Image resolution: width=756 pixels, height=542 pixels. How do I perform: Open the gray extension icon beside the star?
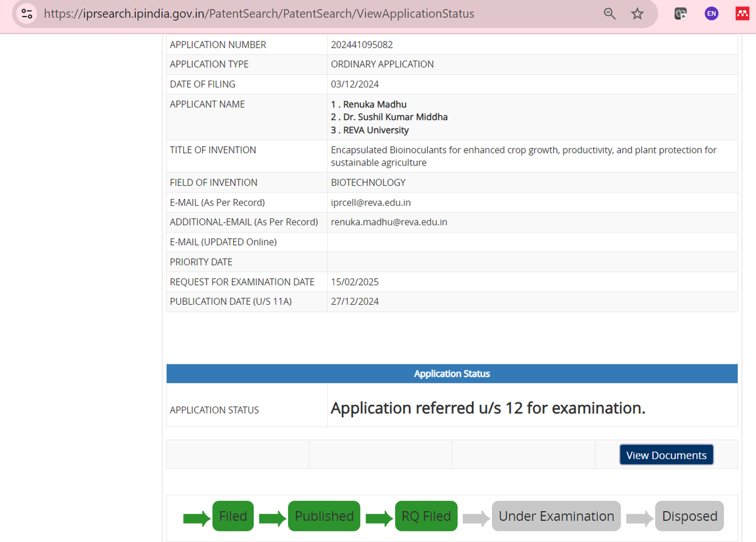[680, 13]
